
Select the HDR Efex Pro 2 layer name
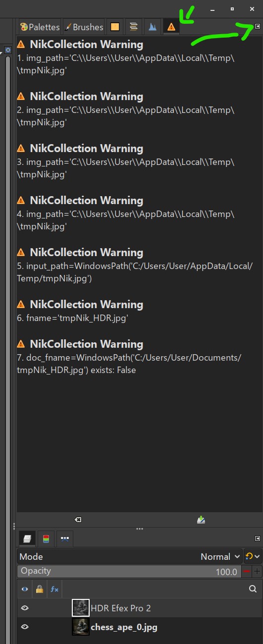tap(121, 608)
